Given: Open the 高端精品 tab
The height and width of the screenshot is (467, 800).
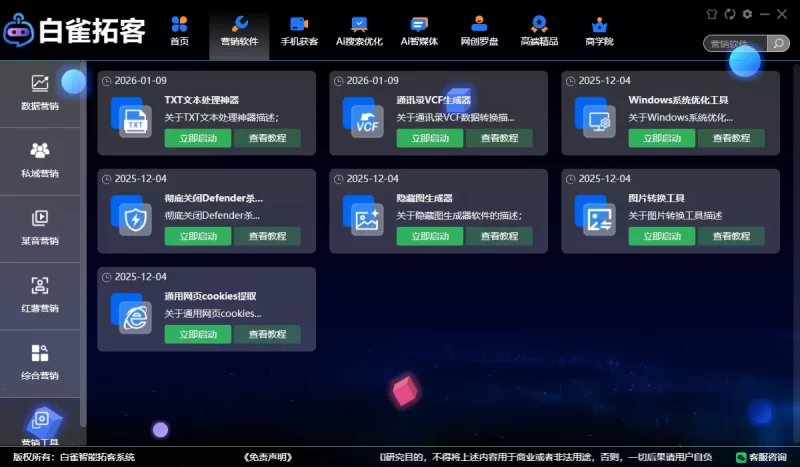Looking at the screenshot, I should point(539,32).
